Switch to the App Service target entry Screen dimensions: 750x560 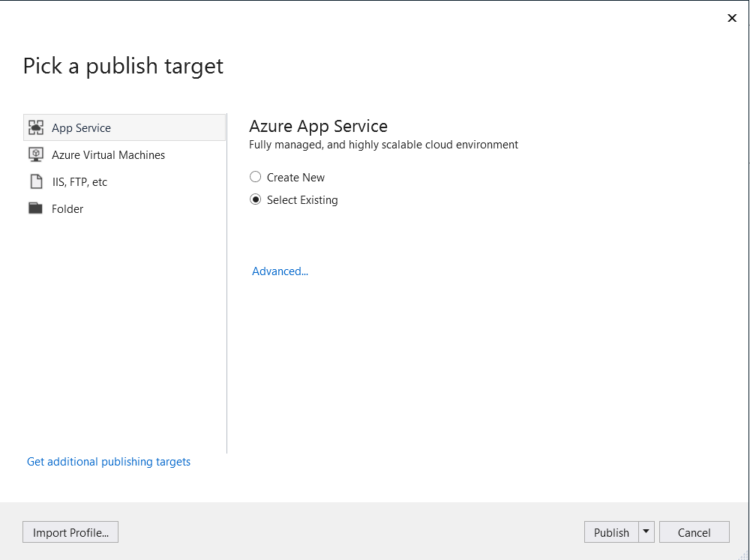click(x=81, y=127)
